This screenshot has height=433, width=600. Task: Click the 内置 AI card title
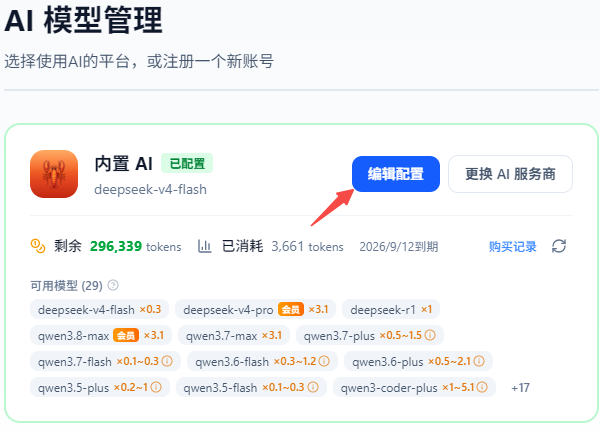[x=123, y=164]
